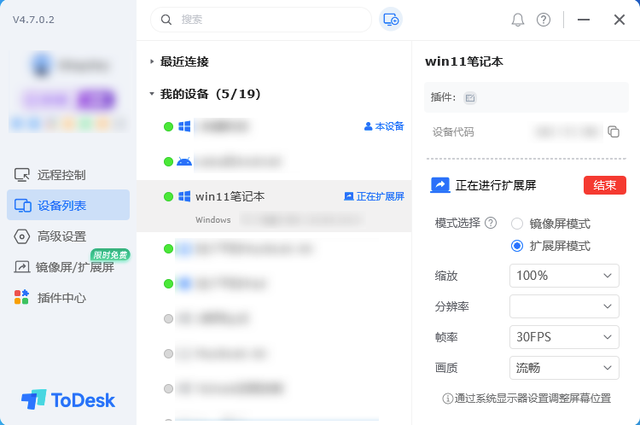Minimize the ToDesk window

pyautogui.click(x=583, y=20)
